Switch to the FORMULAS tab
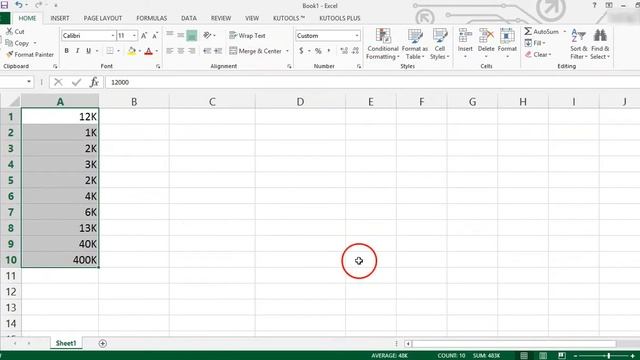This screenshot has height=360, width=640. pyautogui.click(x=151, y=18)
